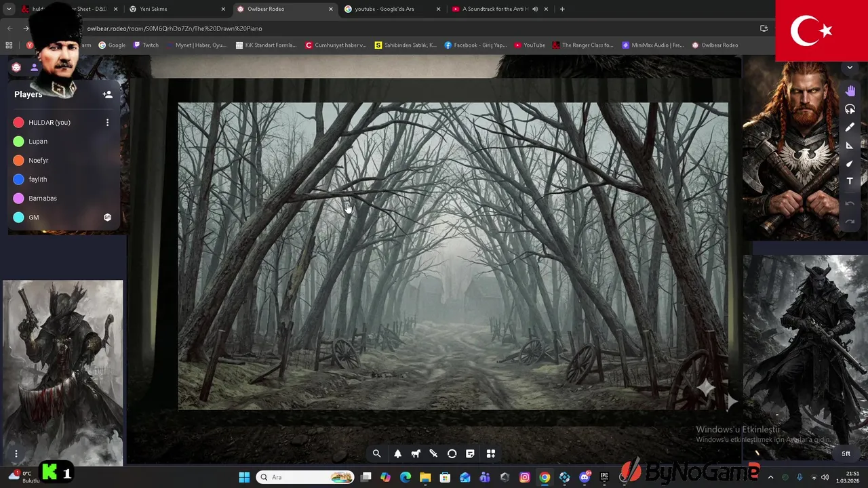Screen dimensions: 868x488
Task: Open the Cumhuriyet haber bookmark
Action: coord(336,45)
